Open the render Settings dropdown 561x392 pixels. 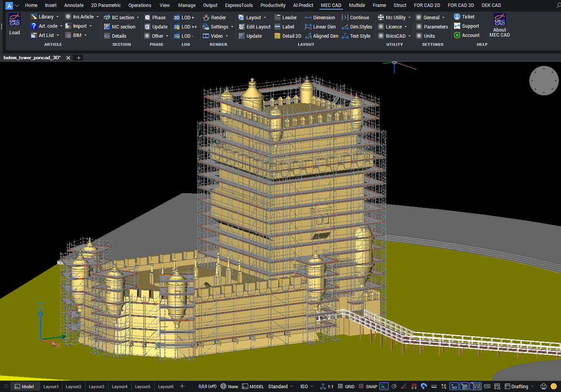coord(232,27)
